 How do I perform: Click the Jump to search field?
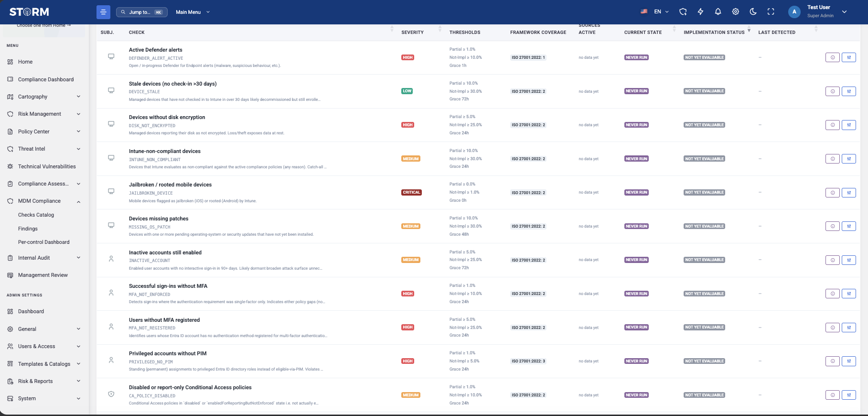142,12
